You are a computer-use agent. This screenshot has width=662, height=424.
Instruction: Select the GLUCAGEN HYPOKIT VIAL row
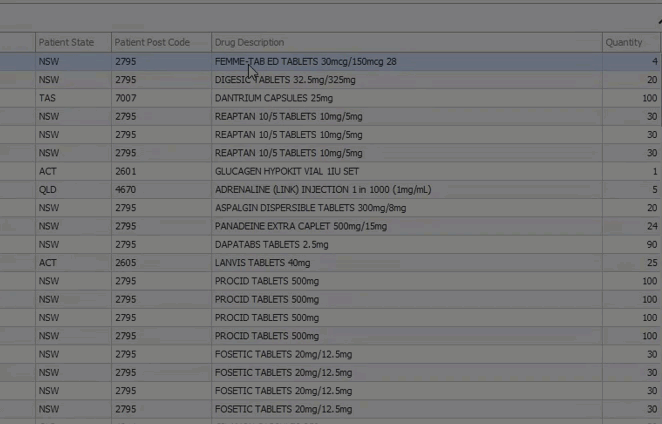330,171
